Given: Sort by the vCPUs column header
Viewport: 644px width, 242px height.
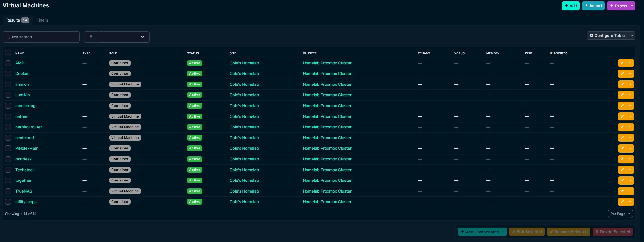Looking at the screenshot, I should coord(459,53).
